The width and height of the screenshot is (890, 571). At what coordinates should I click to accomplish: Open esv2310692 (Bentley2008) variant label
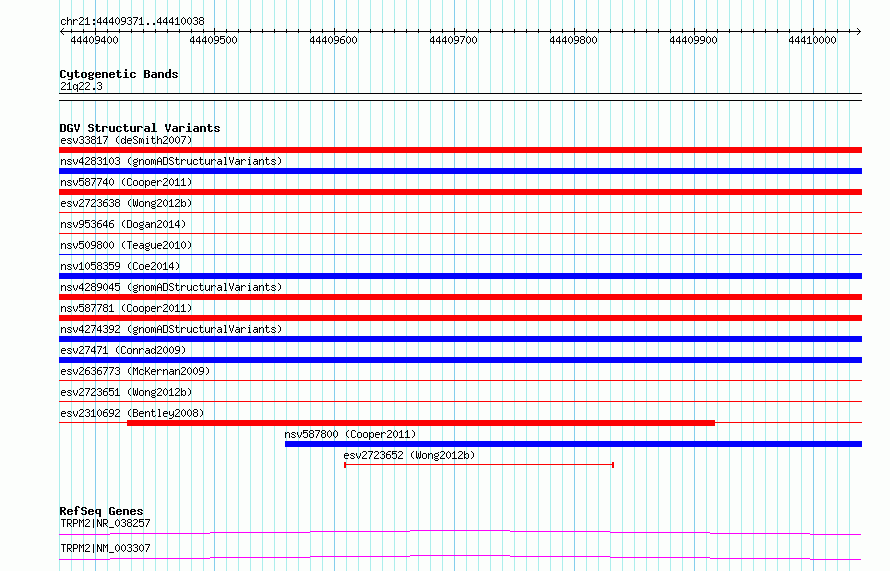point(132,413)
